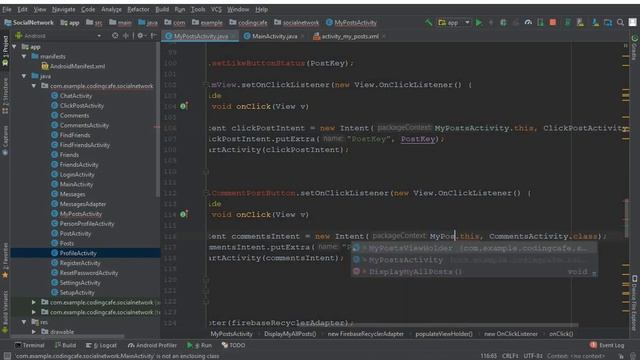This screenshot has height=360, width=640.
Task: Toggle the Structure side tool window tab
Action: click(x=5, y=96)
